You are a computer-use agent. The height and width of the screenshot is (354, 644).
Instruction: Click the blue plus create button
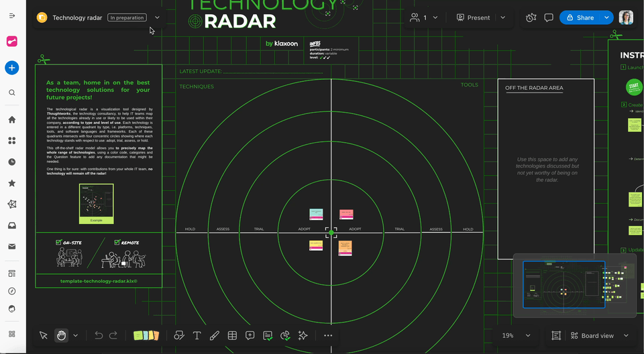12,68
